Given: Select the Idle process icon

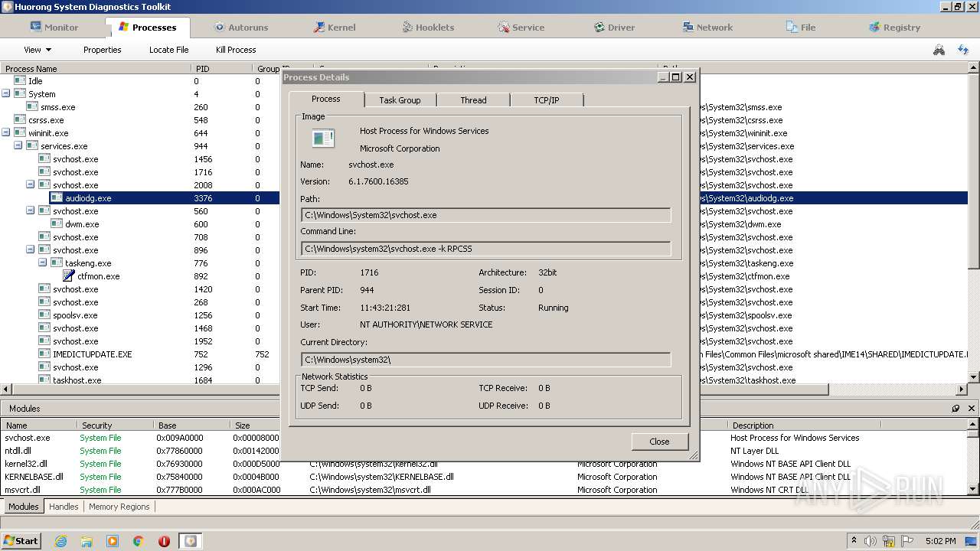Looking at the screenshot, I should pyautogui.click(x=20, y=80).
